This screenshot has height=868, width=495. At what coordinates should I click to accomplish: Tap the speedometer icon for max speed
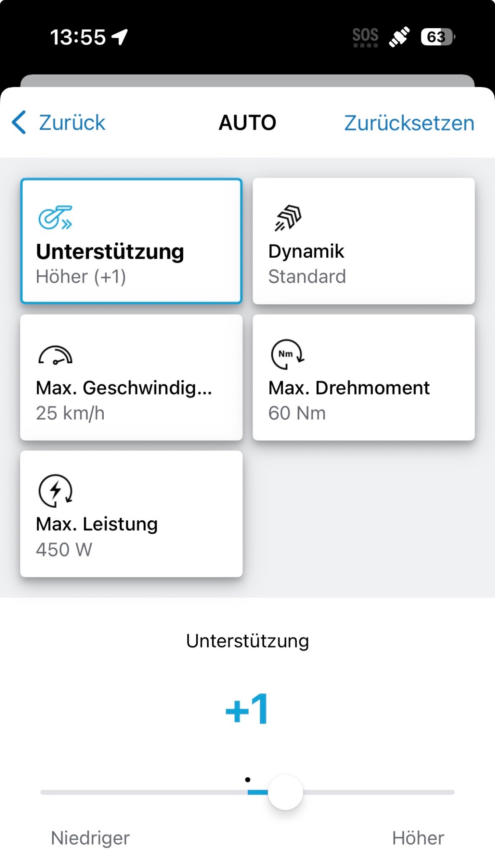point(56,355)
